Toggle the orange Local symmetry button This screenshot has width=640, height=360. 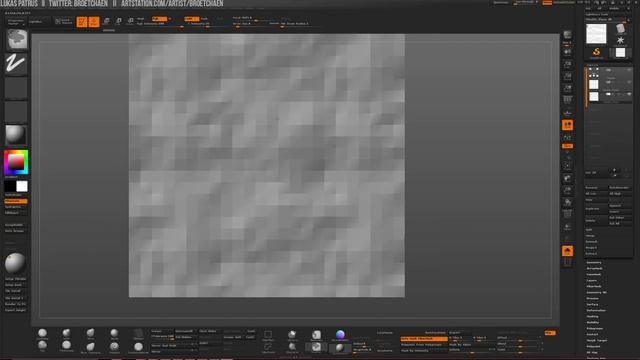[x=567, y=125]
